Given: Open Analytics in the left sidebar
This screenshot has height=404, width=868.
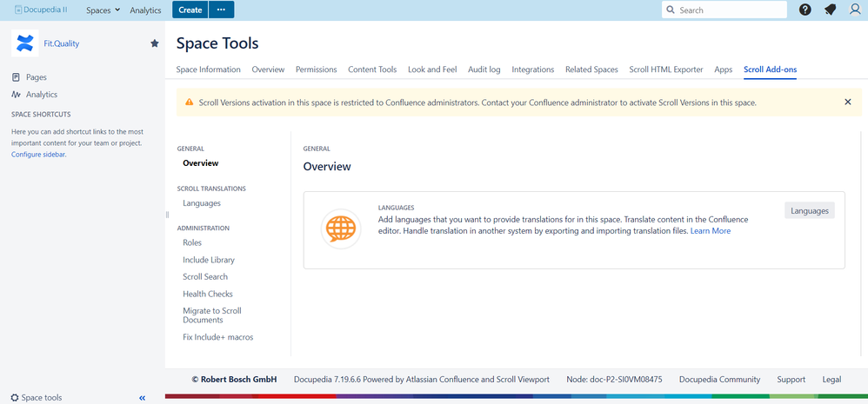Looking at the screenshot, I should tap(42, 95).
